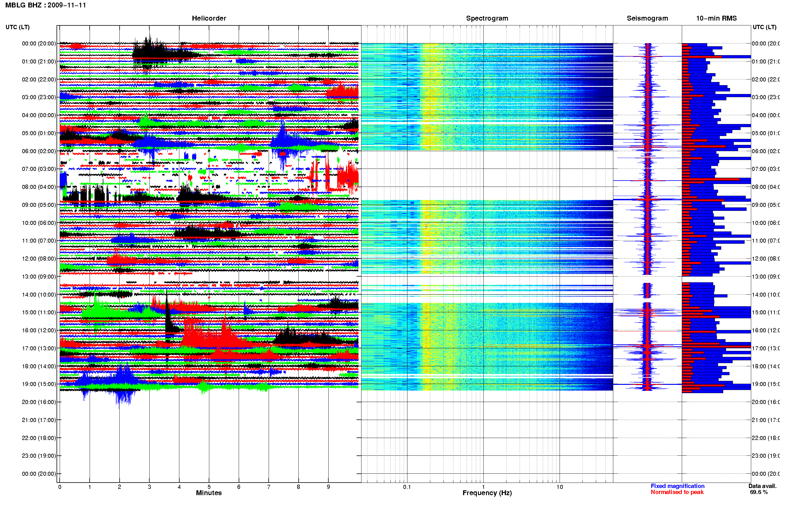This screenshot has width=812, height=508.
Task: Click the 0.1 frequency tick label
Action: [x=407, y=487]
